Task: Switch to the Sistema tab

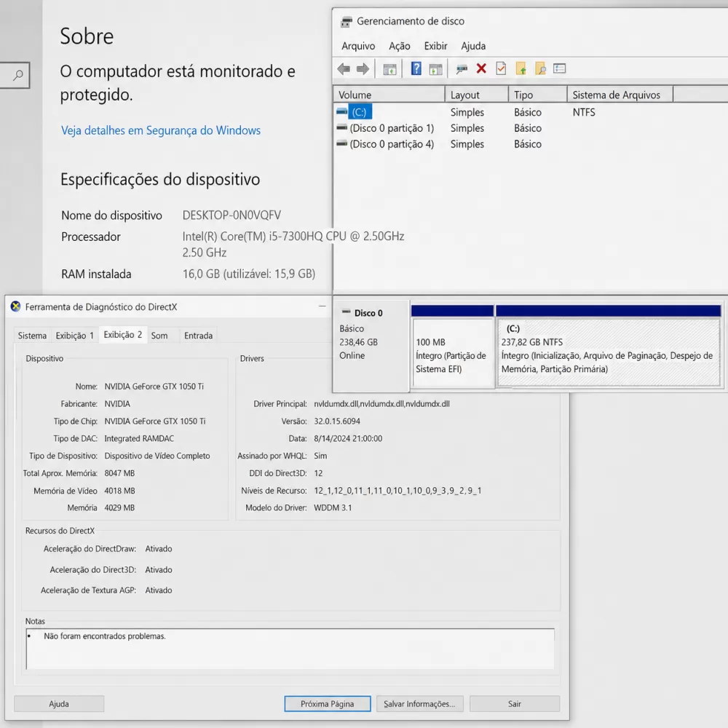Action: coord(32,336)
